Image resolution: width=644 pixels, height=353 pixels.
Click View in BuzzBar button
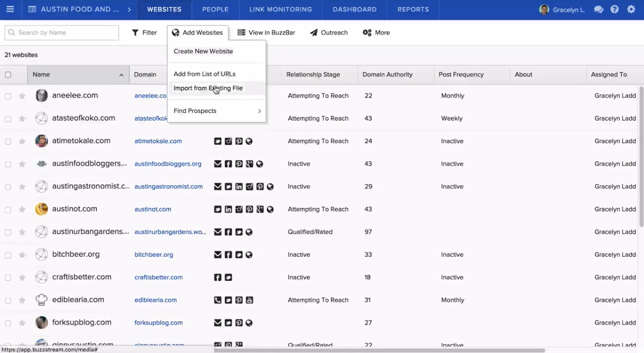(266, 32)
